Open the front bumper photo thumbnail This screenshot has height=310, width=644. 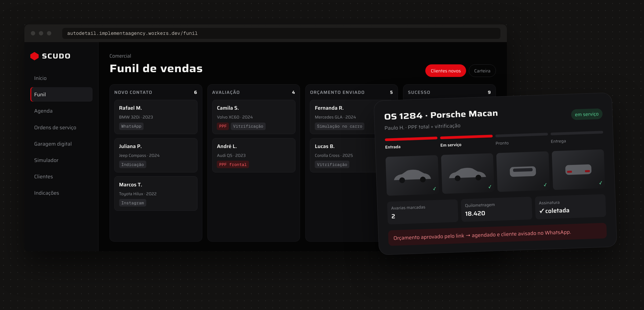(523, 171)
